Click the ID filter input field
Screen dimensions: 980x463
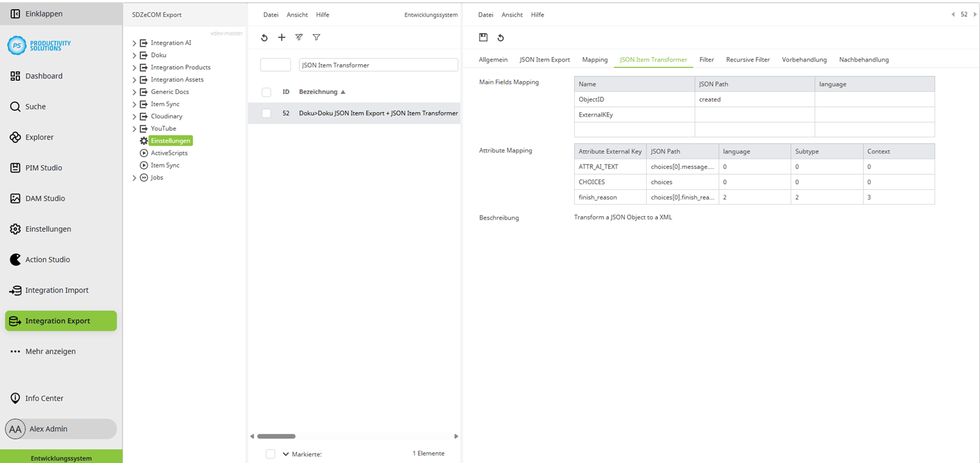click(275, 65)
